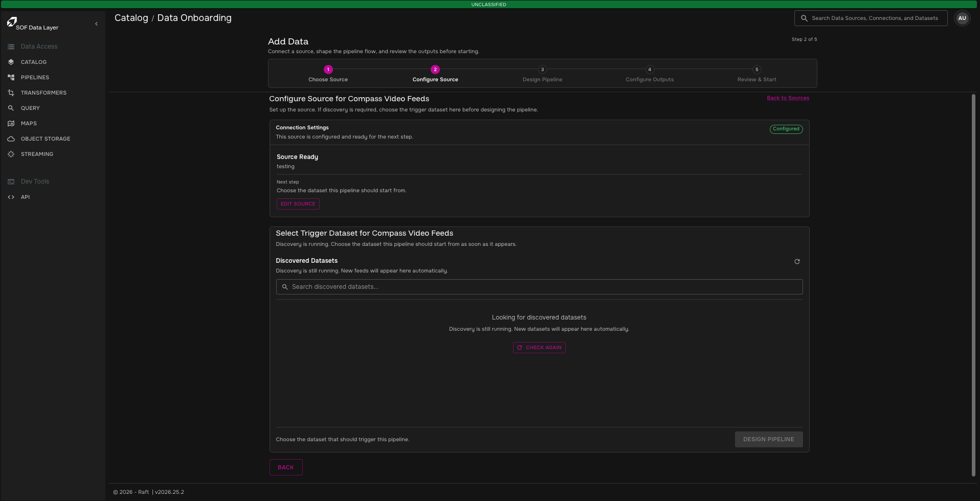
Task: Collapse the sidebar with the chevron
Action: pyautogui.click(x=96, y=24)
